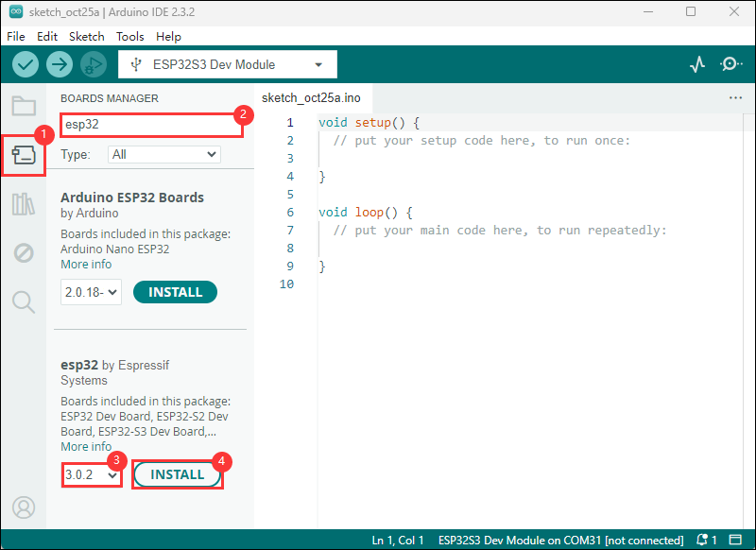Click line number 10 in the gutter
Screen dimensions: 756x550
[x=287, y=284]
